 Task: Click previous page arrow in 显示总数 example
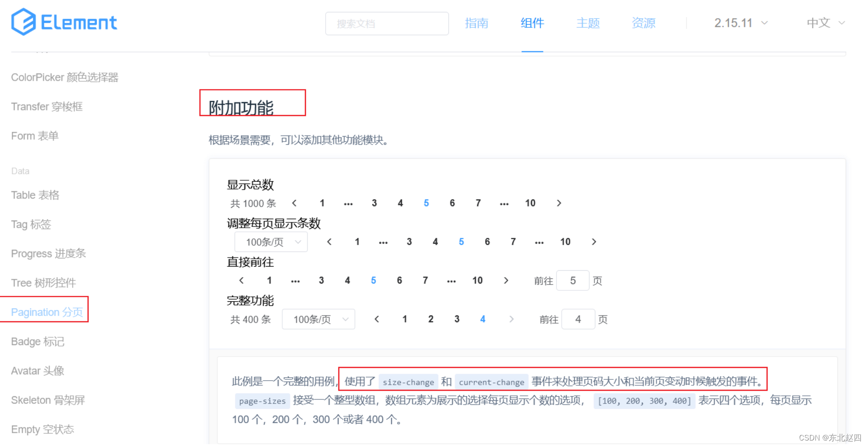295,203
